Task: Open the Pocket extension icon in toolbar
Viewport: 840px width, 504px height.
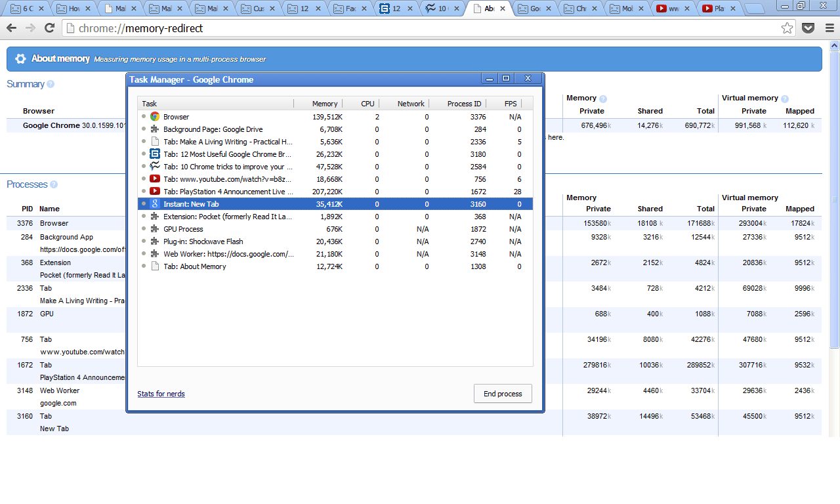Action: (808, 28)
